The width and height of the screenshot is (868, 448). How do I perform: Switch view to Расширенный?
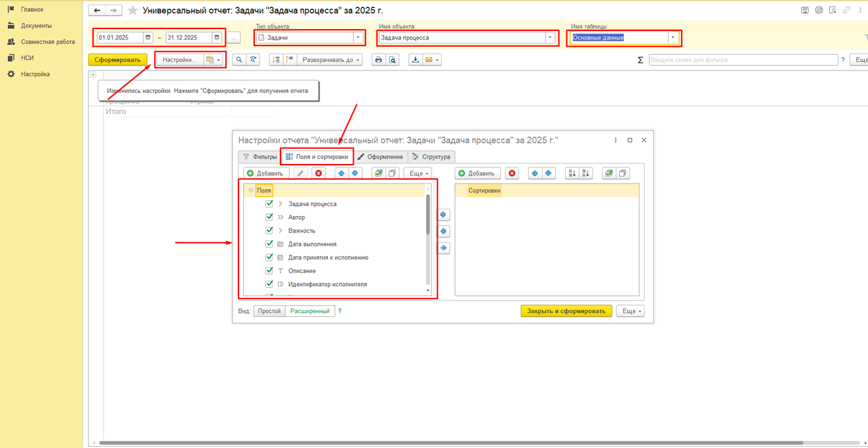(x=310, y=311)
